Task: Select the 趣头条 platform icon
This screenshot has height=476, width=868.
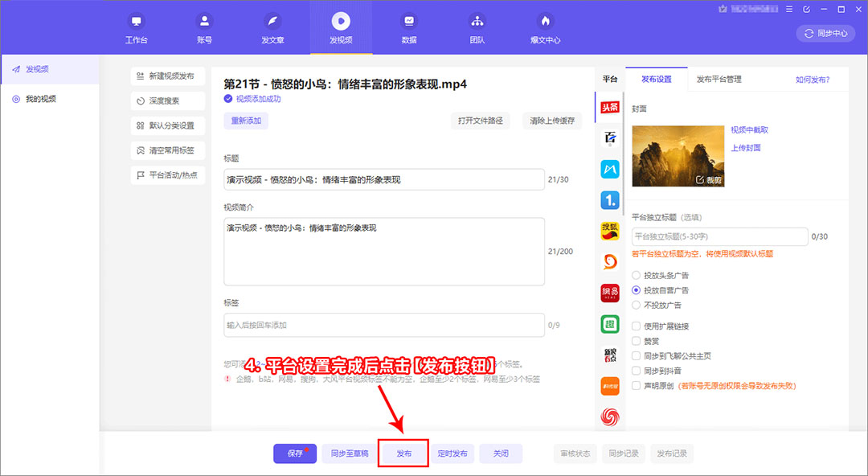Action: click(609, 324)
